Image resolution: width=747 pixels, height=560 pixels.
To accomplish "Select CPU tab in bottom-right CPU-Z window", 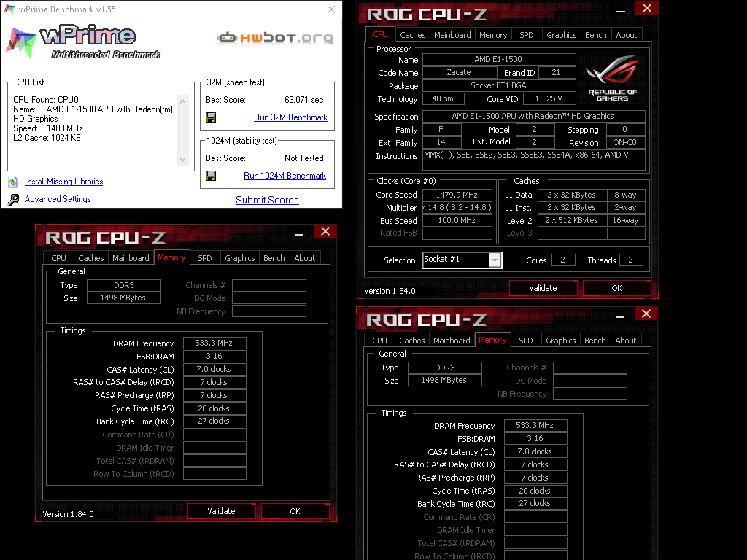I will coord(379,340).
